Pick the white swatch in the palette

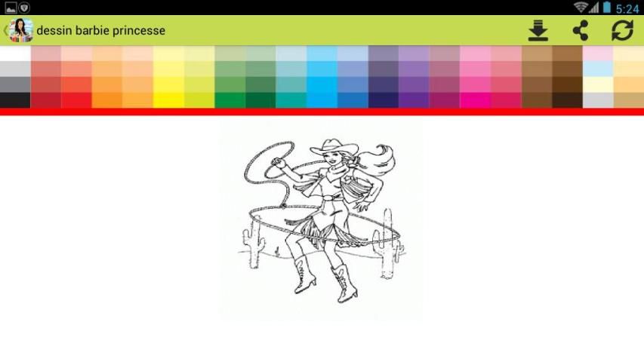15,54
